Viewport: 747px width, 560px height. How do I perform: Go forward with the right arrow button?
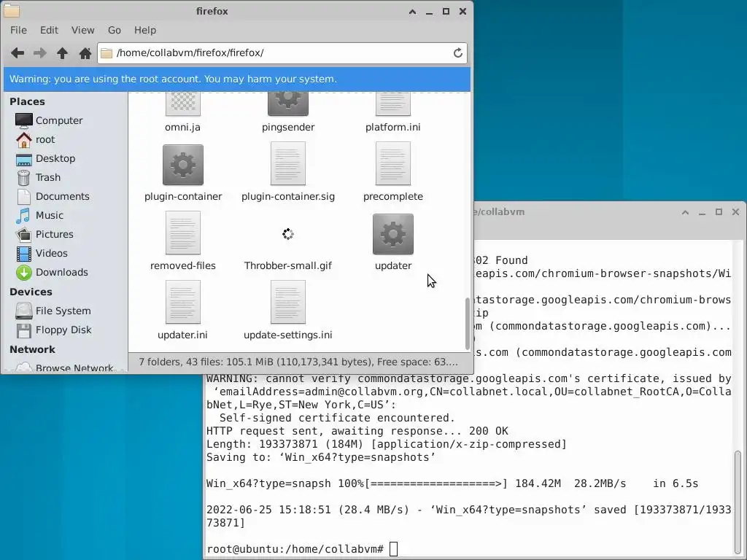tap(40, 52)
